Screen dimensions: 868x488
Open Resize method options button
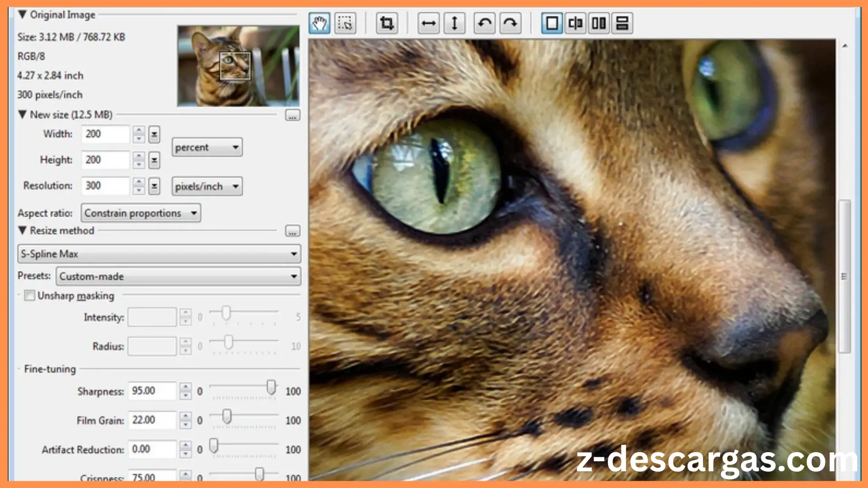293,231
